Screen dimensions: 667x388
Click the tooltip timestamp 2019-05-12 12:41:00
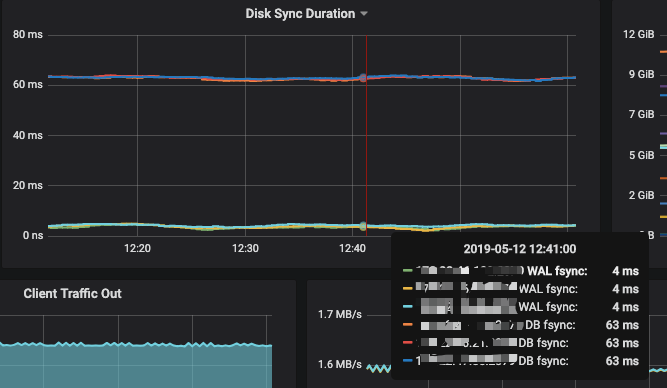pyautogui.click(x=520, y=249)
